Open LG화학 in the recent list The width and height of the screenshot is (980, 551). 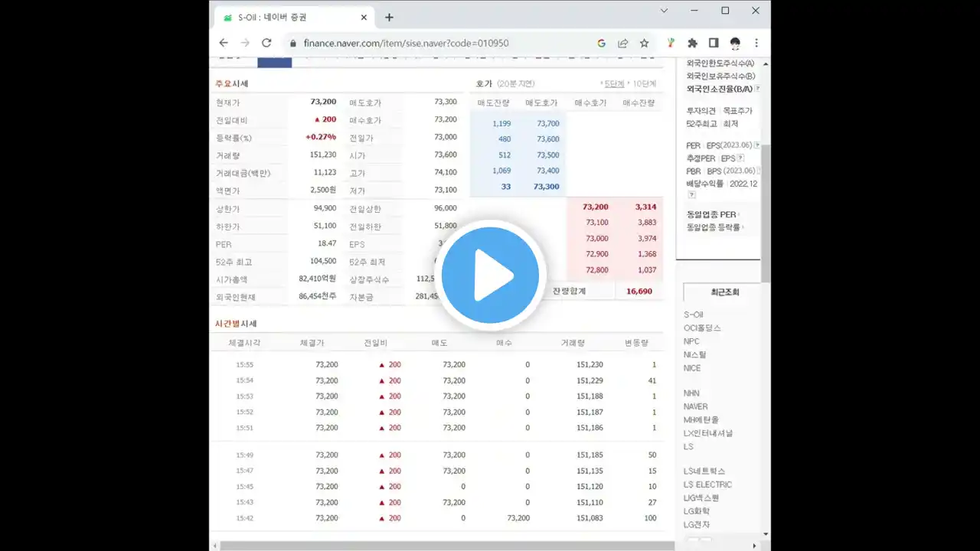pos(696,511)
